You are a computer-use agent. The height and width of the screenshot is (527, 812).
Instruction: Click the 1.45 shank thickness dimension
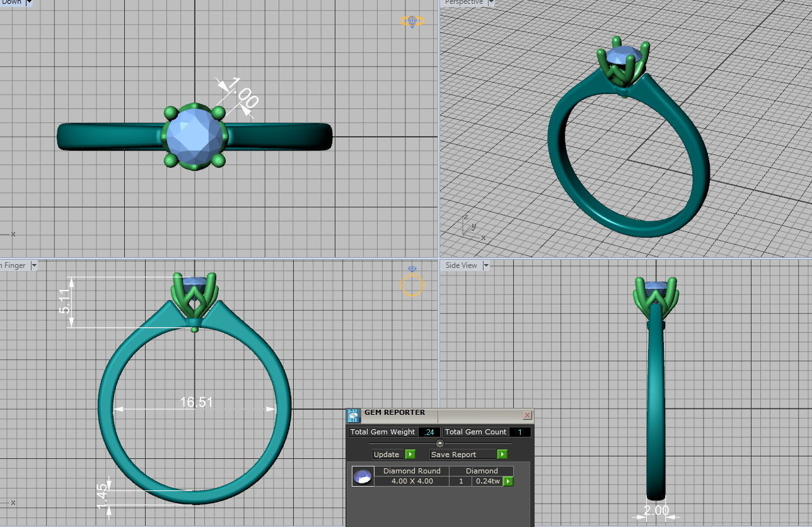(103, 497)
